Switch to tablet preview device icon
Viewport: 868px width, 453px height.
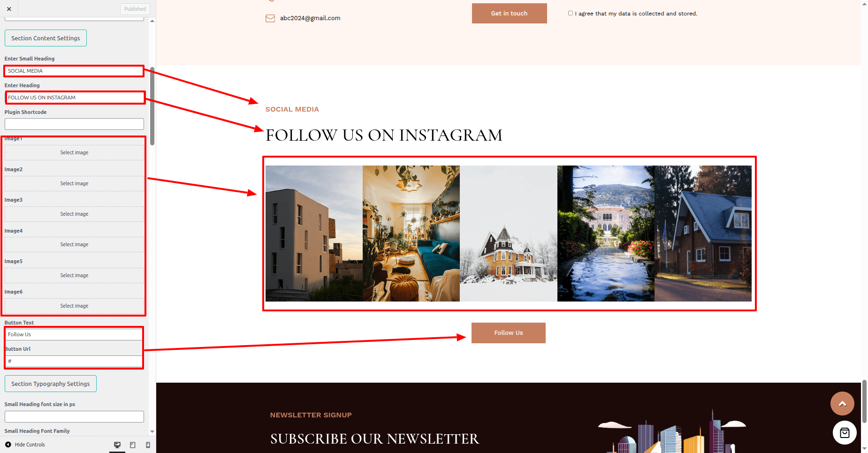tap(133, 445)
